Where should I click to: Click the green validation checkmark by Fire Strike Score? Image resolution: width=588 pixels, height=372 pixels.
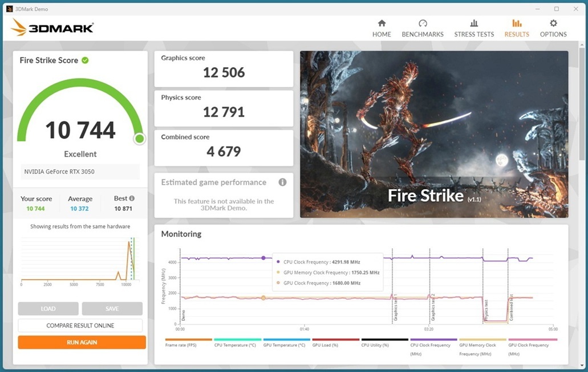click(x=85, y=60)
